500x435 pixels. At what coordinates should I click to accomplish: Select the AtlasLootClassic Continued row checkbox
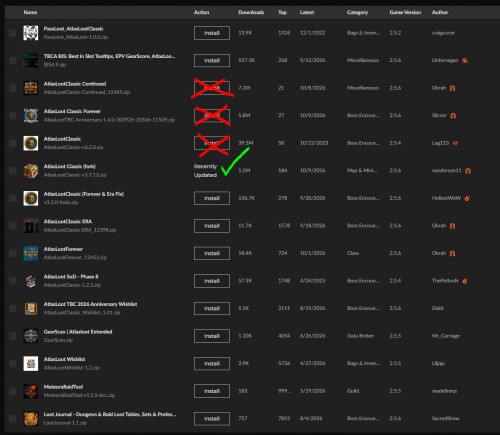coord(13,88)
